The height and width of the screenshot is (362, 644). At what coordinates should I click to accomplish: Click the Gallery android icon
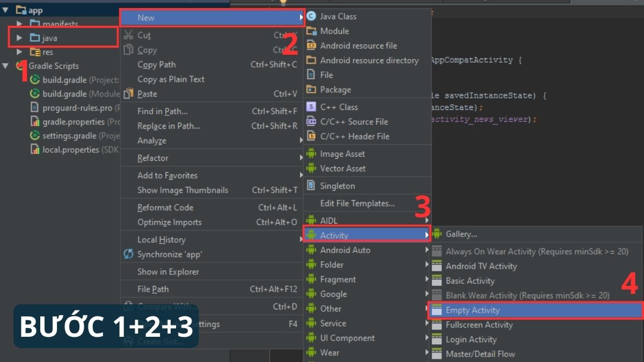(x=437, y=234)
